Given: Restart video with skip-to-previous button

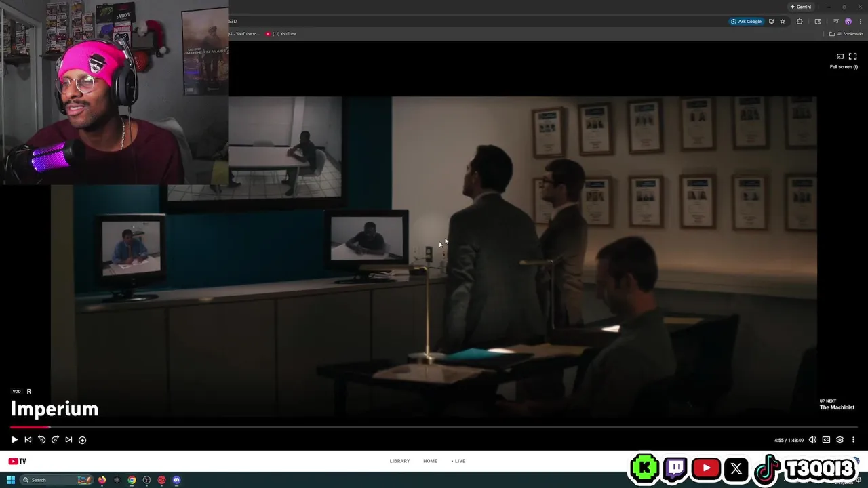Looking at the screenshot, I should (28, 439).
